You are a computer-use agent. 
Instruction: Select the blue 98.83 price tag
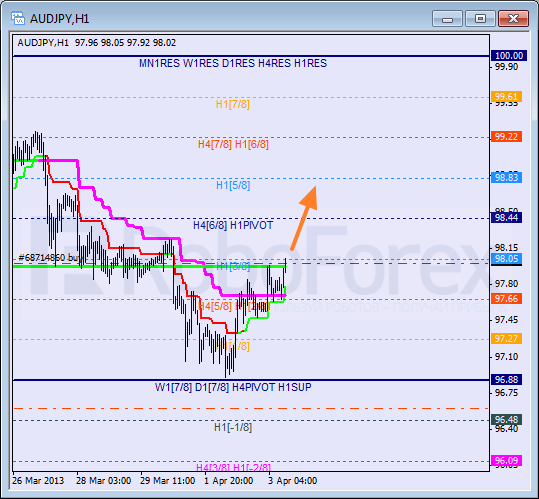pyautogui.click(x=506, y=178)
